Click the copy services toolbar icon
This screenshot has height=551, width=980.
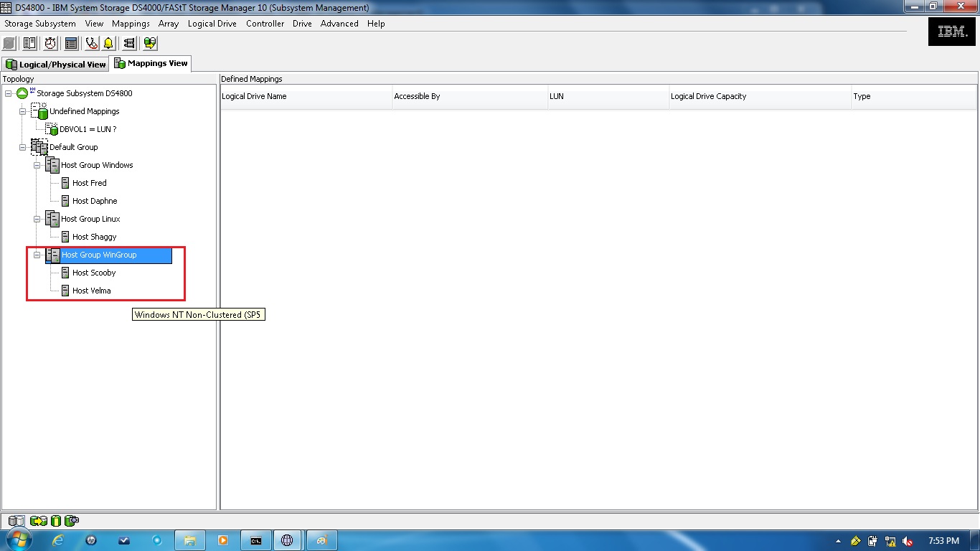[x=150, y=42]
